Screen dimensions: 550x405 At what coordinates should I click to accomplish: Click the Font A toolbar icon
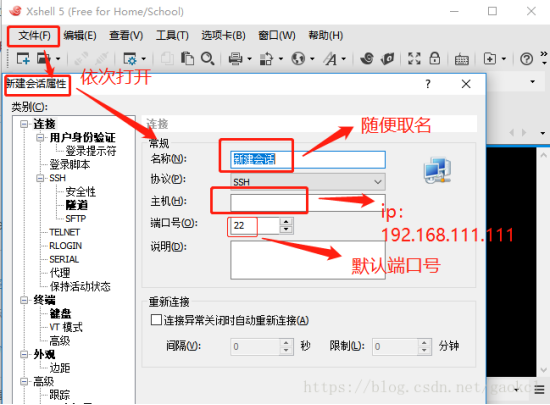tap(330, 59)
